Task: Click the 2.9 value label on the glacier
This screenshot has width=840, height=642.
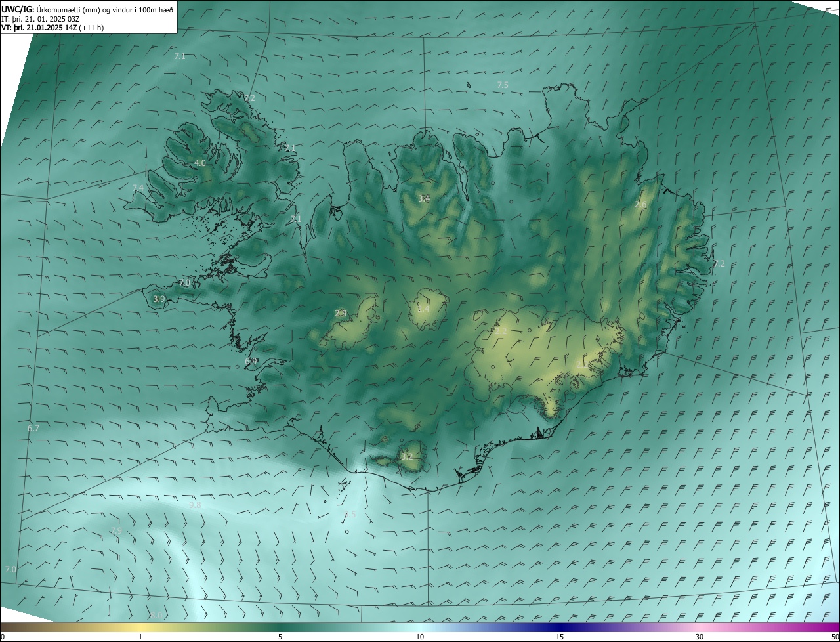Action: pyautogui.click(x=341, y=314)
